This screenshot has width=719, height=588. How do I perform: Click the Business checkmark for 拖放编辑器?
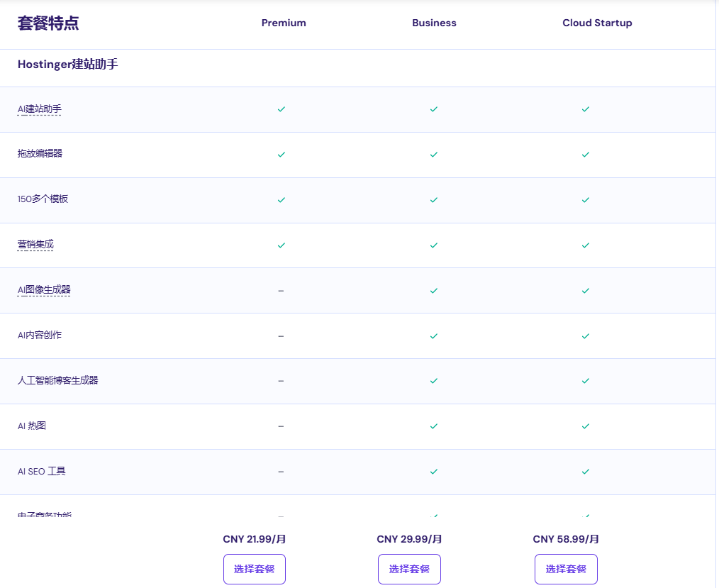pos(433,155)
